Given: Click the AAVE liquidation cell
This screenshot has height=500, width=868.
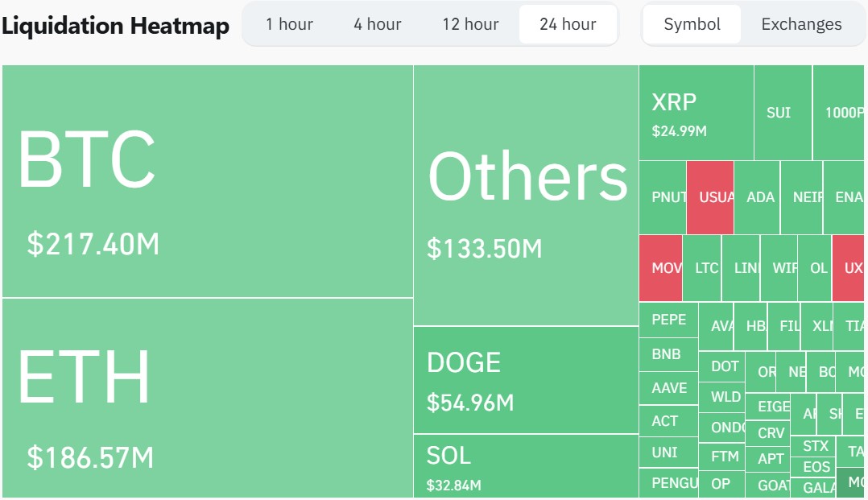Looking at the screenshot, I should click(668, 388).
